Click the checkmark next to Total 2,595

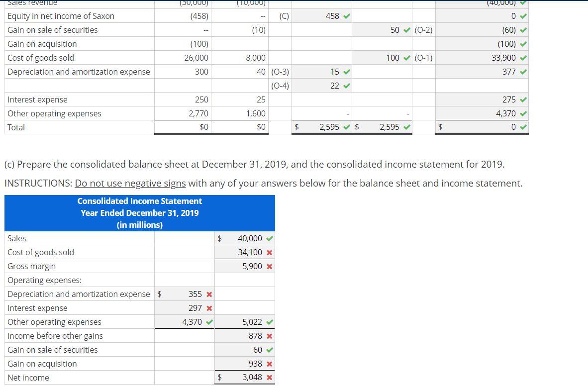pos(347,127)
